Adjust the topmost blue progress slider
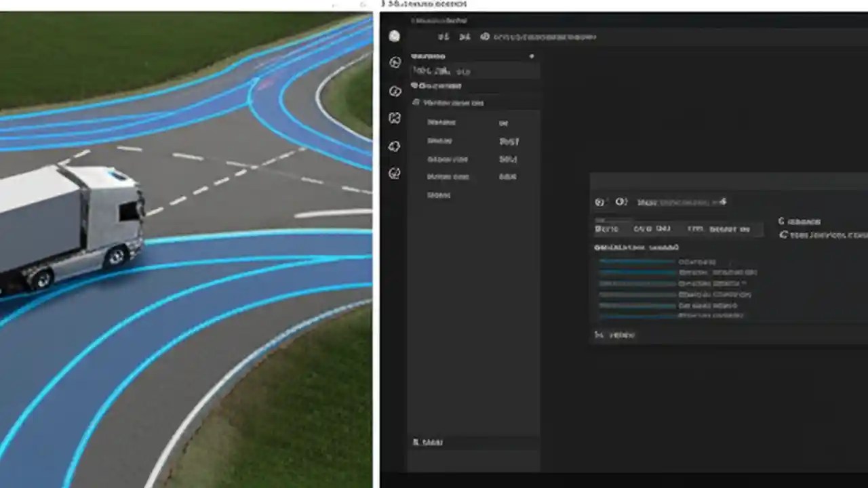Viewport: 868px width, 488px height. [x=637, y=261]
